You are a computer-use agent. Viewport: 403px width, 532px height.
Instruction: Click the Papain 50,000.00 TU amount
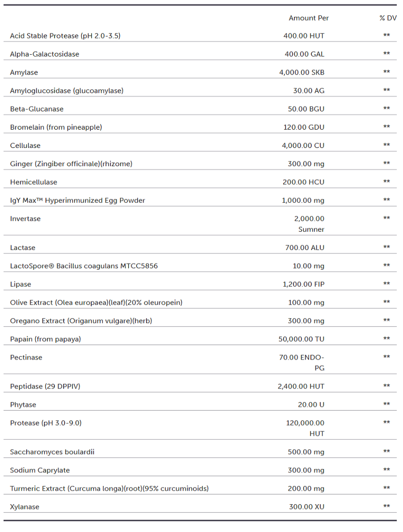(301, 339)
